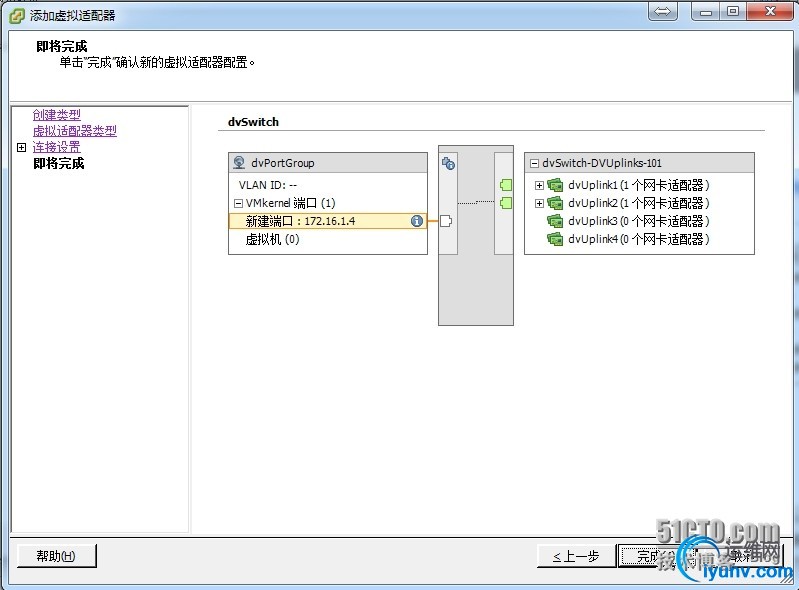799x590 pixels.
Task: Close the 添加虚拟适配器 dialog
Action: click(770, 11)
